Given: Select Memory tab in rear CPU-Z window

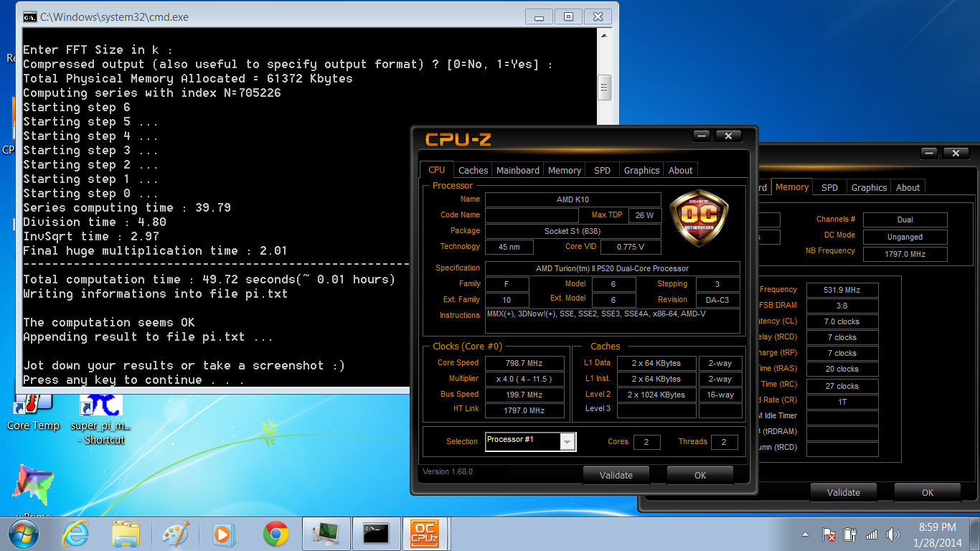Looking at the screenshot, I should (x=792, y=187).
